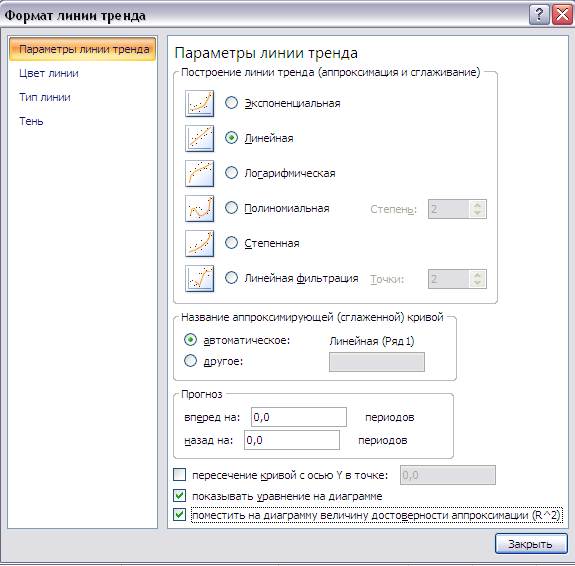Select the Полиномиальная radio button
The image size is (575, 566).
pos(231,208)
